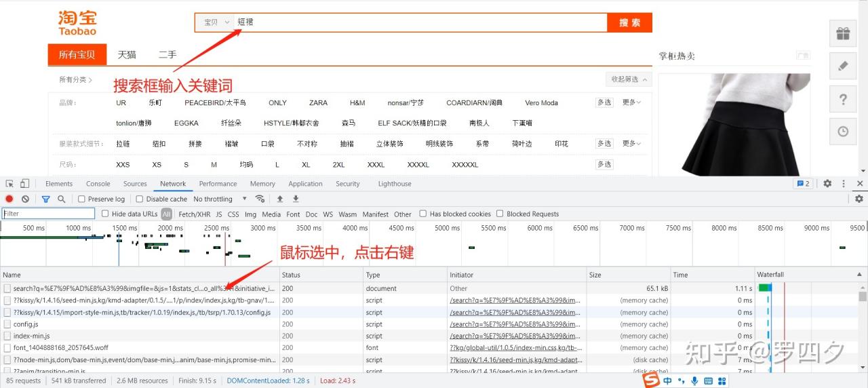Select the ZARA brand link
Image resolution: width=868 pixels, height=388 pixels.
tap(318, 103)
